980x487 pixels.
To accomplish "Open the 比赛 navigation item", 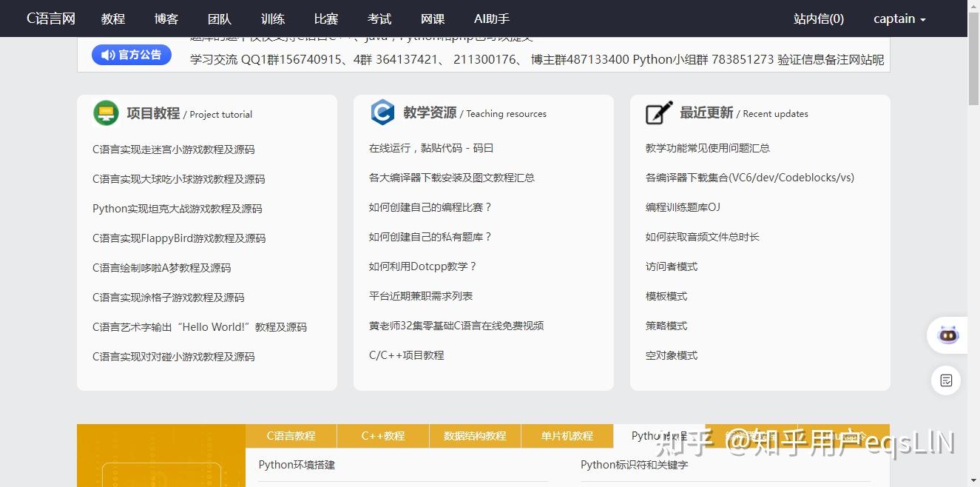I will pos(325,19).
